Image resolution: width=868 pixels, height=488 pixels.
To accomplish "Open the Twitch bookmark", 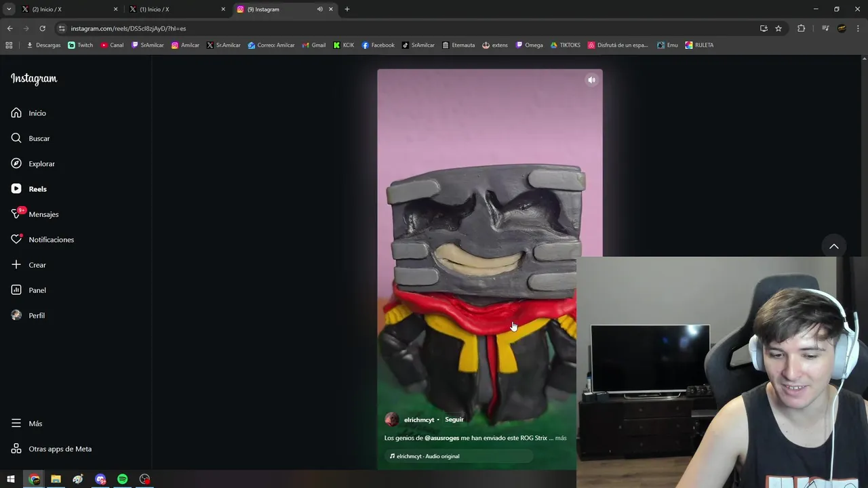I will point(81,45).
